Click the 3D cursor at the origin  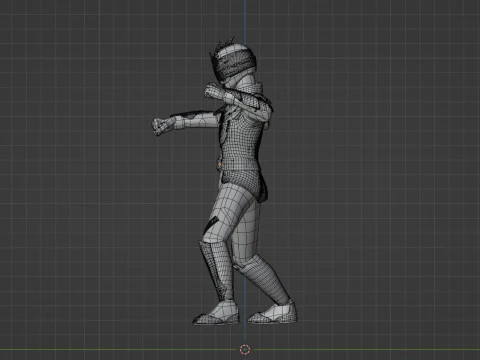(245, 350)
